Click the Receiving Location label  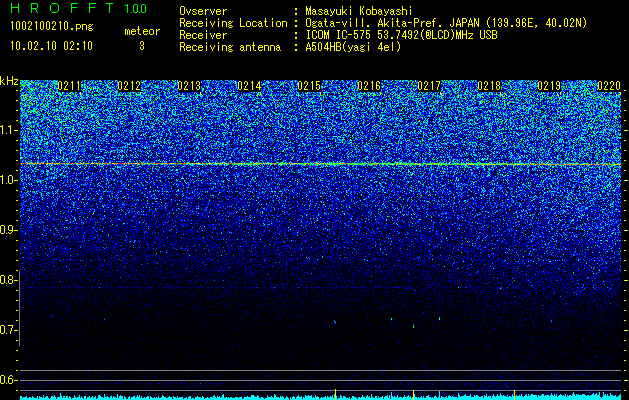(233, 23)
